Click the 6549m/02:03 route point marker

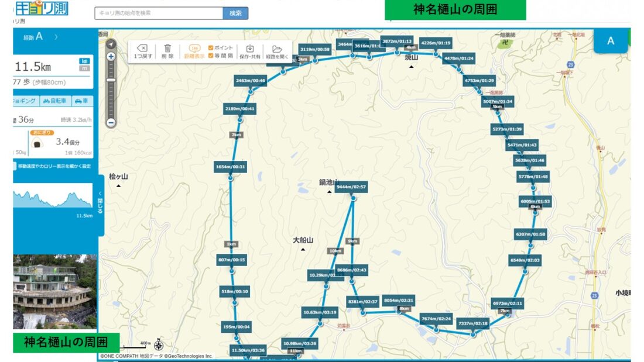[x=525, y=261]
